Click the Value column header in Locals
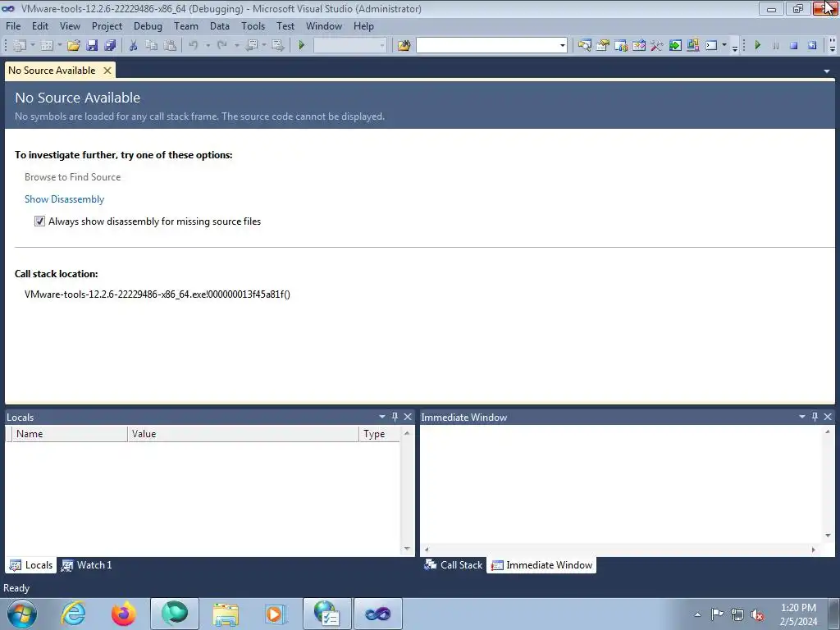Viewport: 840px width, 630px height. coord(243,434)
